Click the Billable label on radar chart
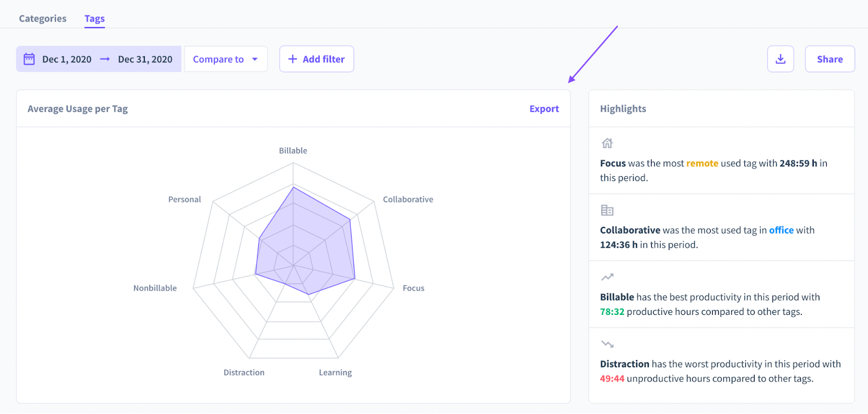 293,151
